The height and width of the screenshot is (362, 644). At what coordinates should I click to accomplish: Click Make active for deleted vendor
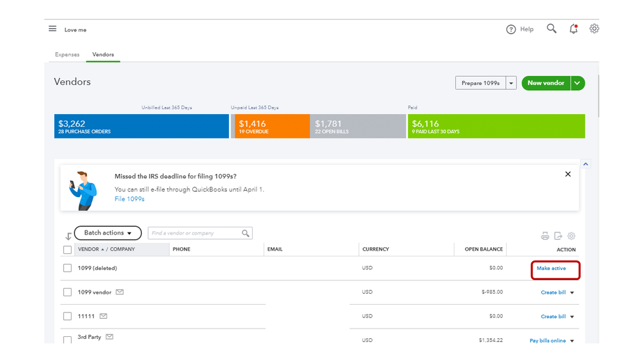point(551,269)
